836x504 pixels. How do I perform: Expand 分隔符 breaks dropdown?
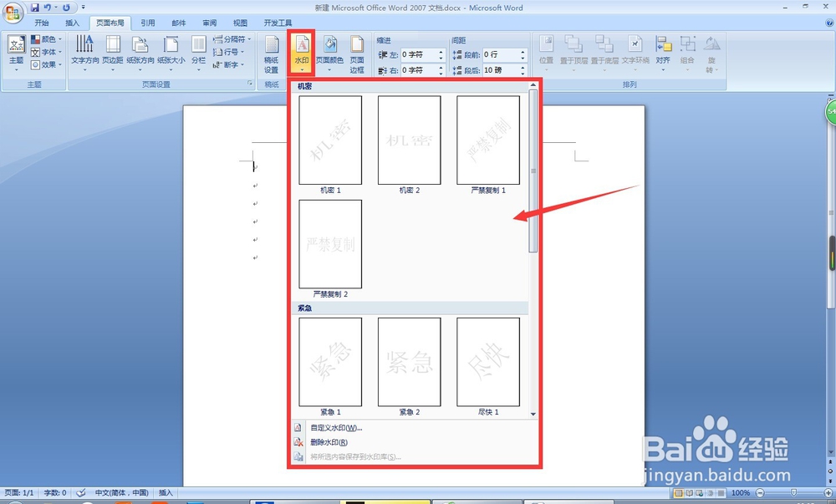point(232,39)
